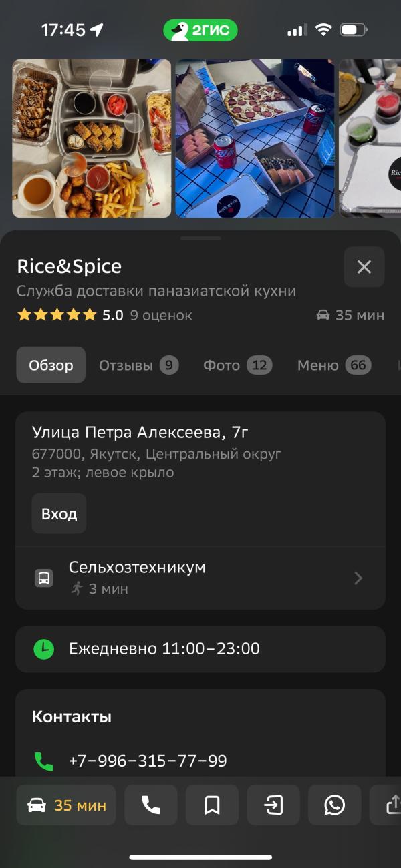
Task: Open the pizza photo thumbnail
Action: click(x=255, y=138)
